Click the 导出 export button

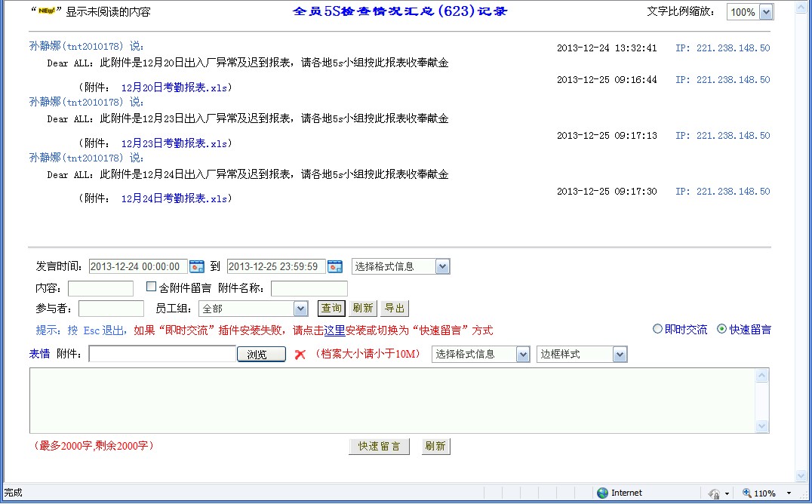394,308
